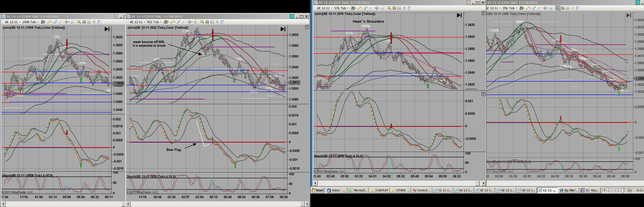The height and width of the screenshot is (207, 644).
Task: Jump to latest bar in 576 Tick chart
Action: coord(459,15)
